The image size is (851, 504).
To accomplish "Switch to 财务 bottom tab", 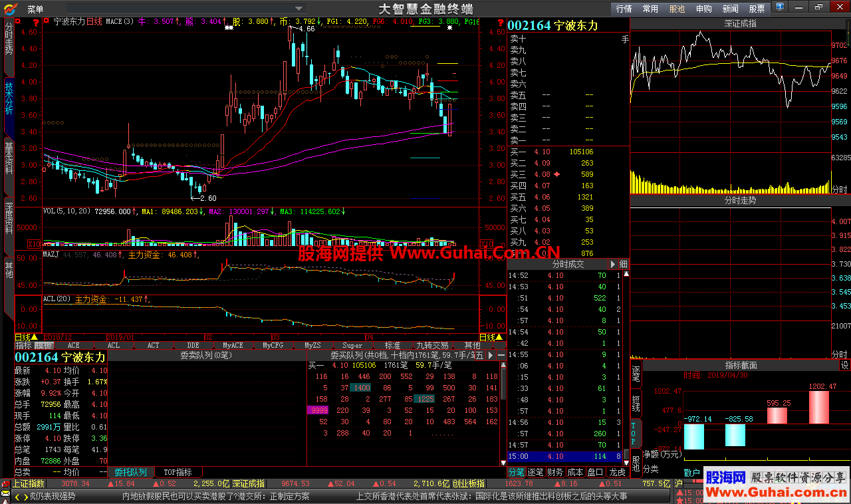I will [x=555, y=472].
